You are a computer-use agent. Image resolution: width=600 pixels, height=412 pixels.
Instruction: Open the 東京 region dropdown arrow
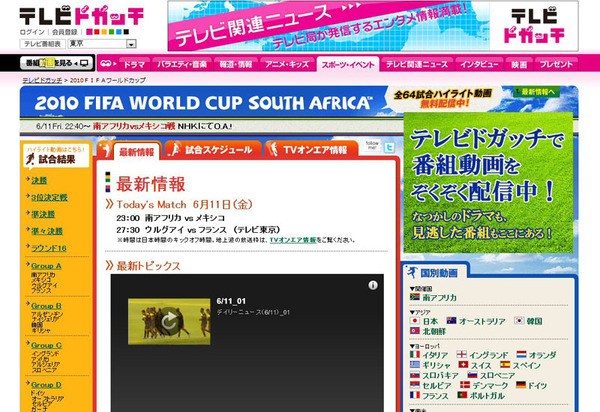point(131,44)
